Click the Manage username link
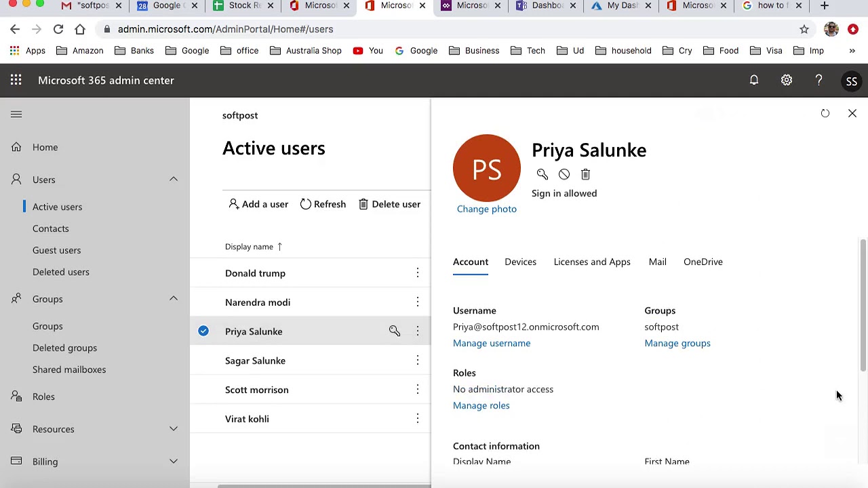This screenshot has height=488, width=868. coord(492,343)
